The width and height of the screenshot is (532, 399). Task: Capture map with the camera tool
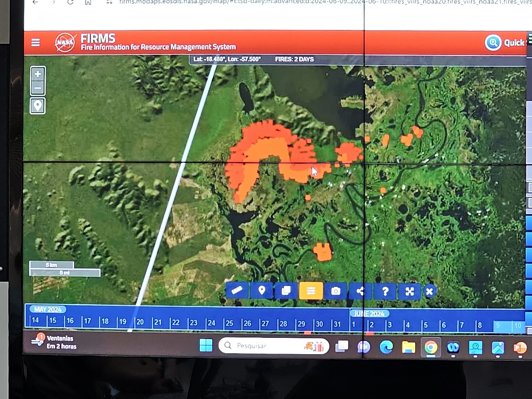[x=335, y=291]
